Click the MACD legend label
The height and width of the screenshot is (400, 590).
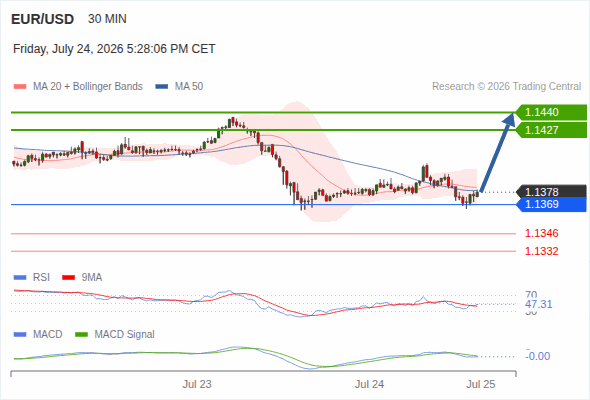click(47, 335)
